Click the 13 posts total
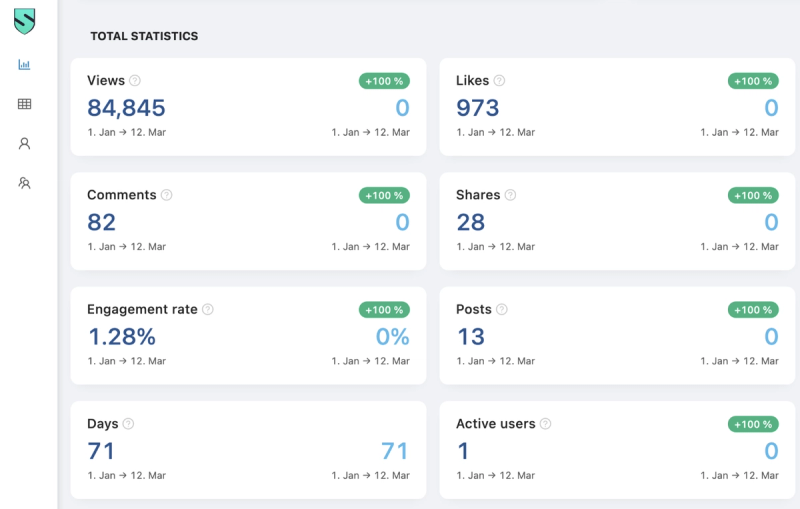Viewport: 800px width, 509px height. [x=471, y=337]
